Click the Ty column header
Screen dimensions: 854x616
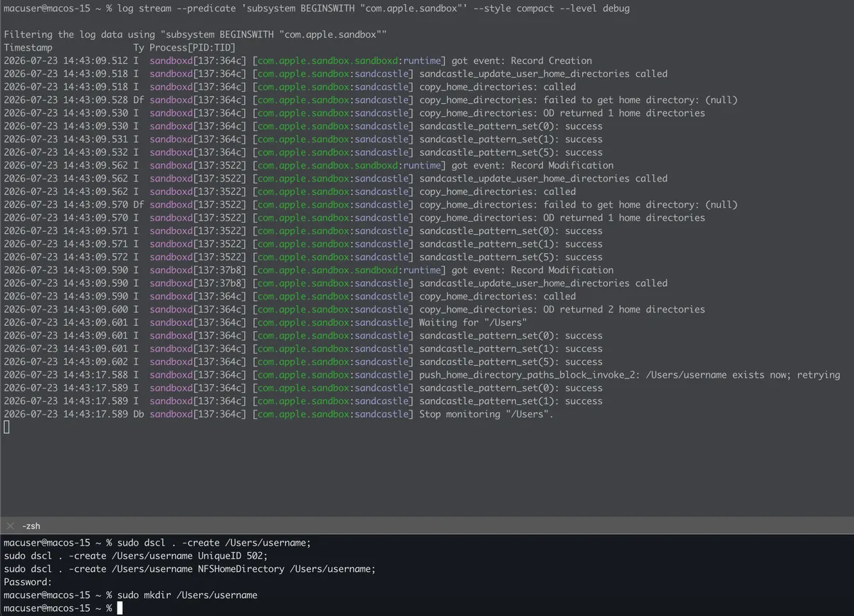pos(139,48)
